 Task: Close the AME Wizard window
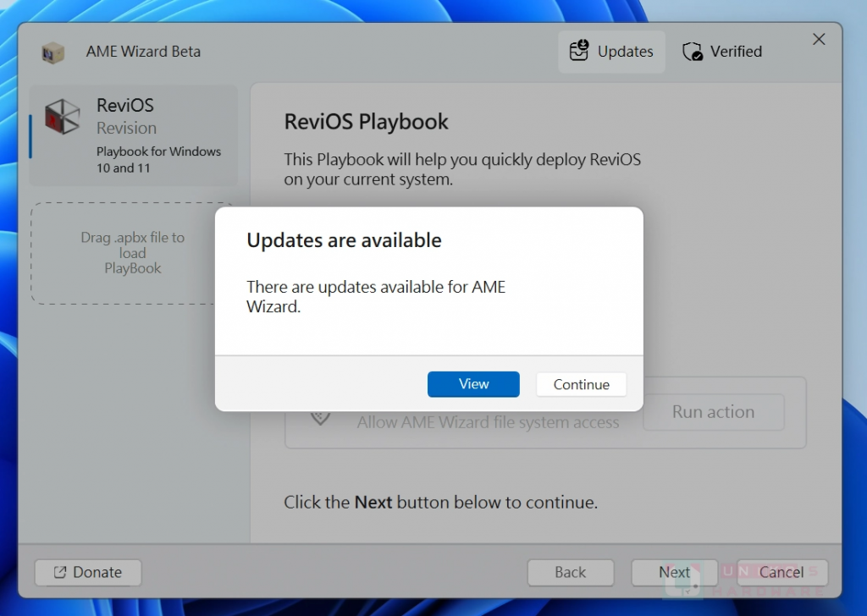(819, 39)
